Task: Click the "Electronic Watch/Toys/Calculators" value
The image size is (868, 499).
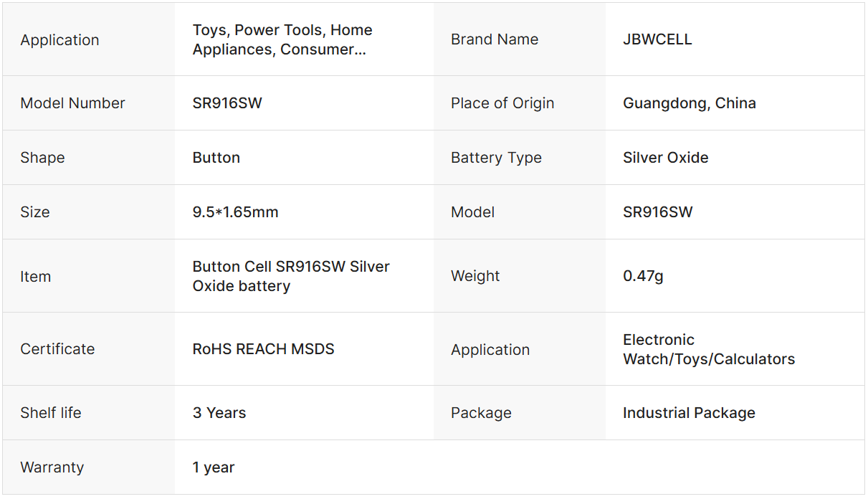Action: point(708,349)
